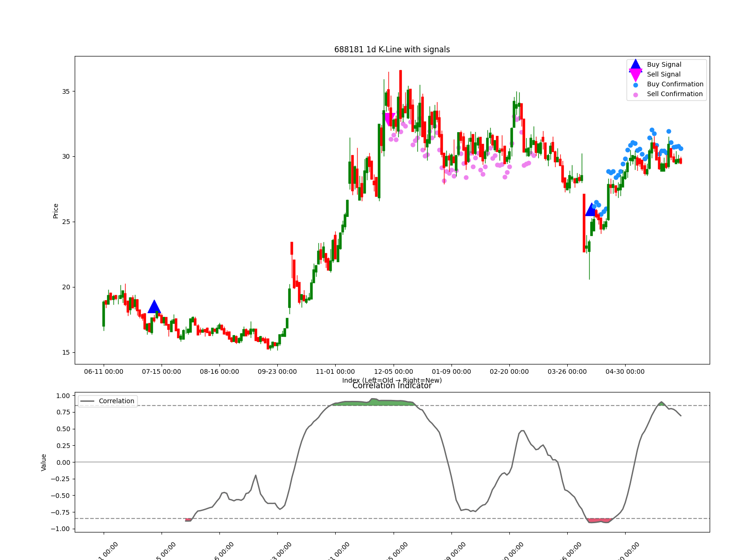Click the '06-11 00:00' x-axis tick label

pos(104,372)
